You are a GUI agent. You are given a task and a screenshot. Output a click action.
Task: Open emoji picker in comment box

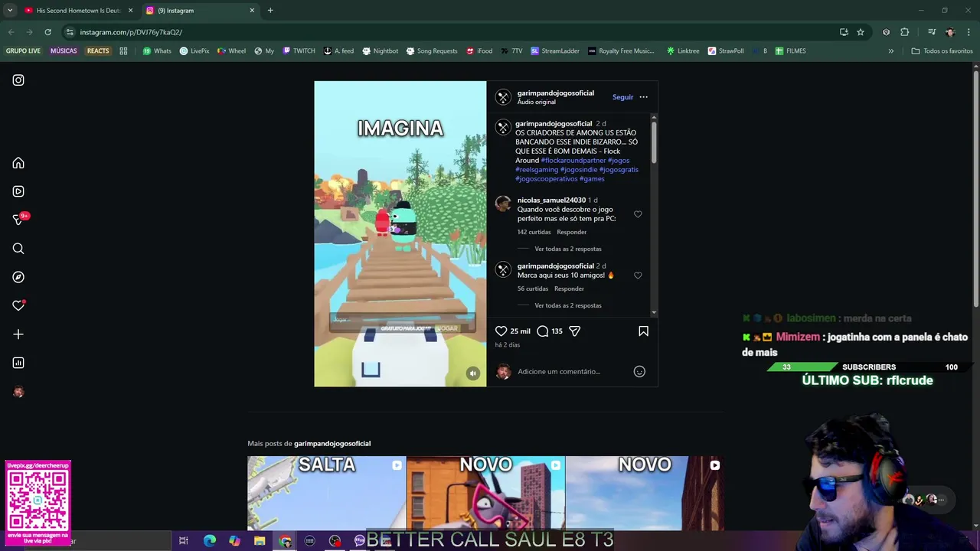639,372
